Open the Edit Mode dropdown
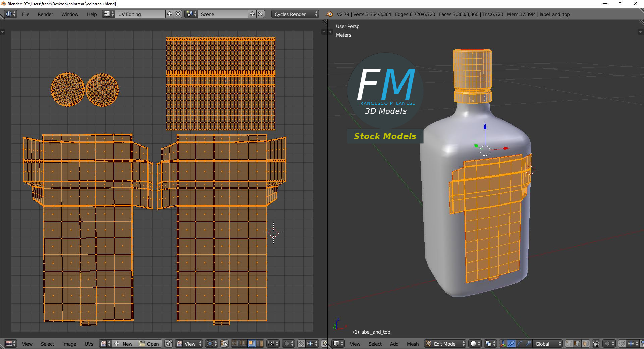This screenshot has height=349, width=644. tap(445, 344)
